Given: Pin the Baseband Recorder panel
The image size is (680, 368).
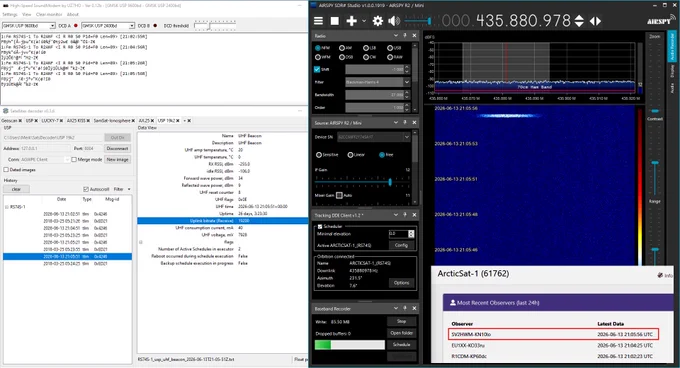Looking at the screenshot, I should (x=405, y=308).
